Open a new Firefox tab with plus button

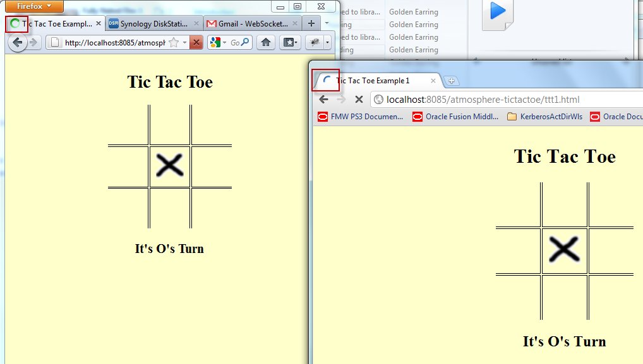tap(311, 23)
